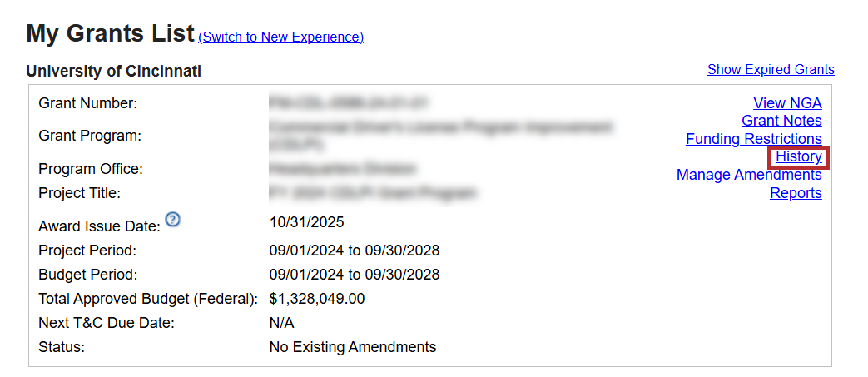Viewport: 868px width, 377px height.
Task: Click the Next T&C Due Date label
Action: (x=107, y=323)
